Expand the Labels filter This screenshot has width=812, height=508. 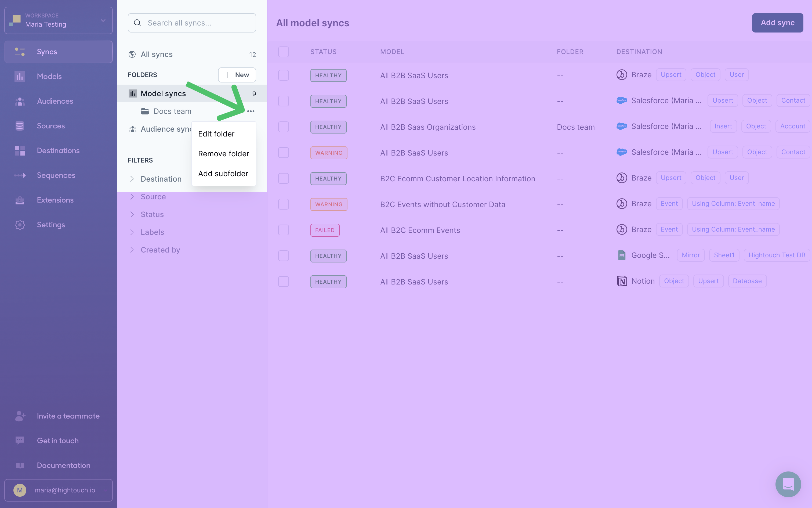(x=132, y=232)
